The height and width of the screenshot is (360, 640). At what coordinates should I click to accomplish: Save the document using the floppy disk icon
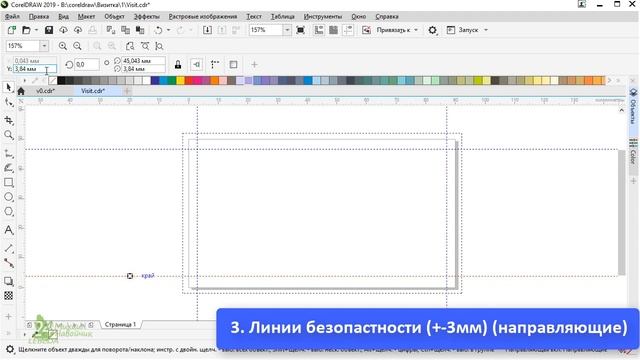tap(49, 30)
